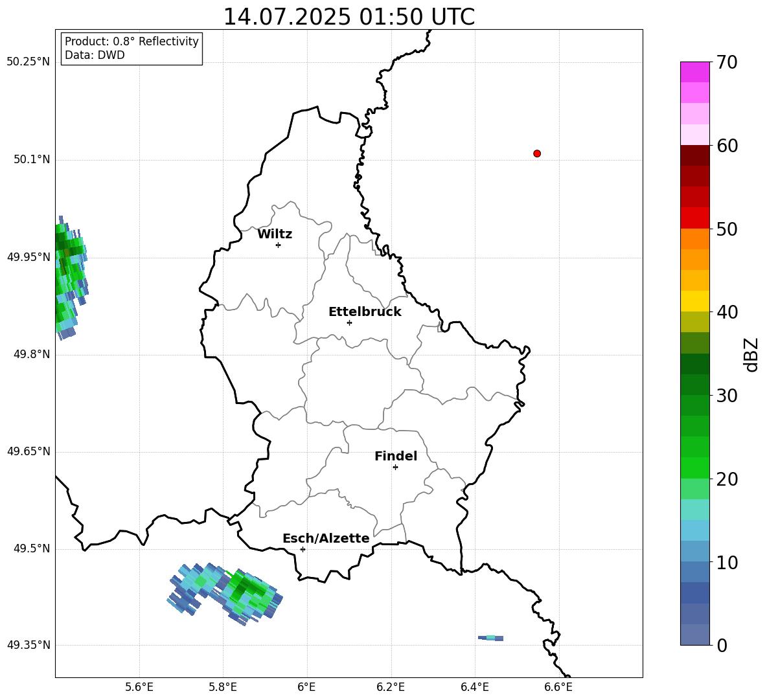Click the 49.5°N latitude label
The height and width of the screenshot is (700, 767).
tap(32, 548)
